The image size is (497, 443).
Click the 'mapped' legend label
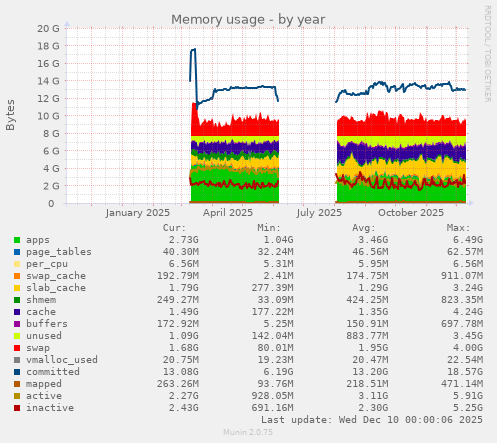click(44, 384)
